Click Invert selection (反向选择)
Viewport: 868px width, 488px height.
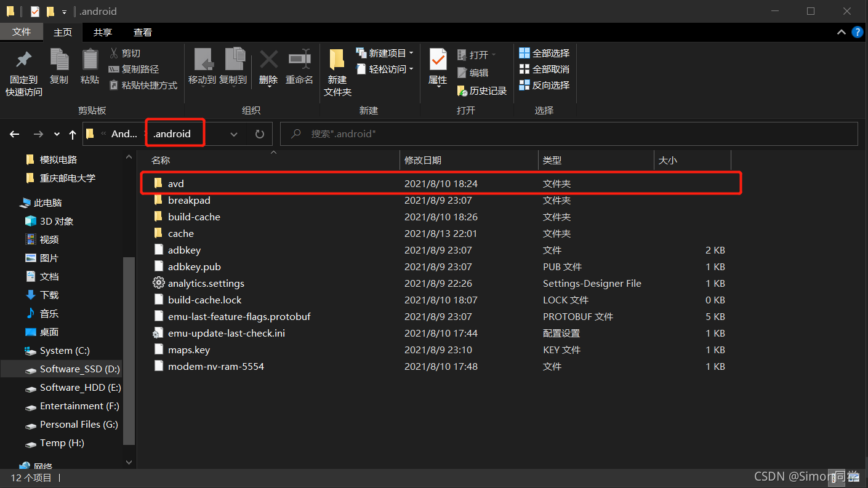click(x=544, y=86)
